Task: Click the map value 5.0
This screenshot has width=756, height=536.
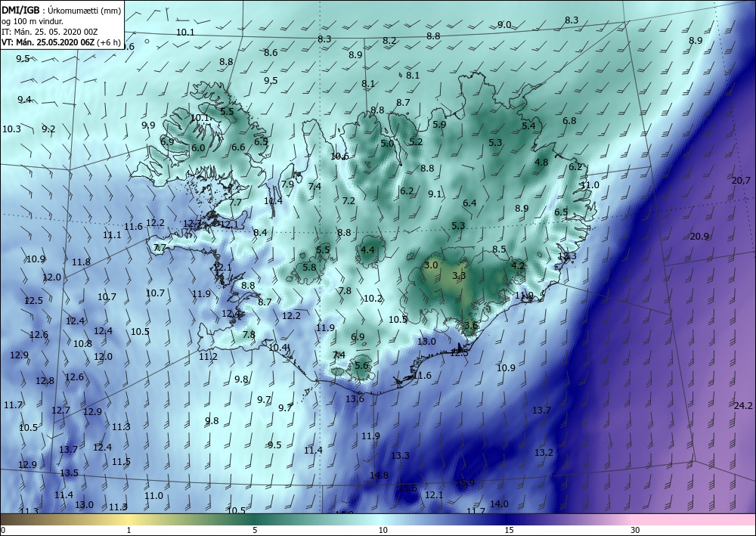Action: coord(387,143)
